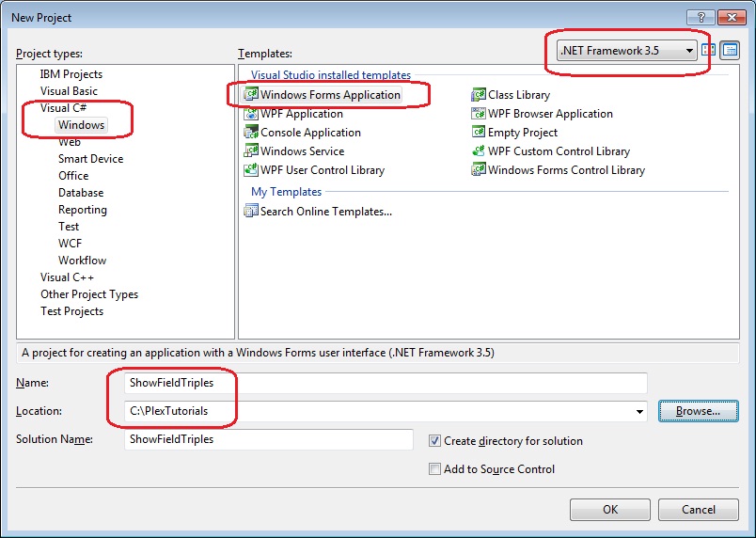
Task: Select the Windows Forms Application template icon
Action: tap(251, 95)
